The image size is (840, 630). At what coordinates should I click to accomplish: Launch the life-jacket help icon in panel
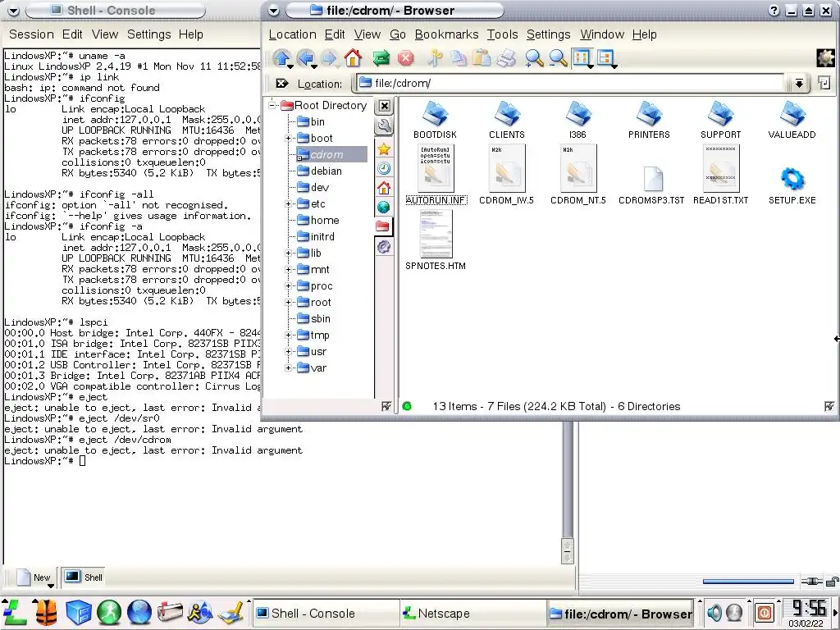[46, 612]
